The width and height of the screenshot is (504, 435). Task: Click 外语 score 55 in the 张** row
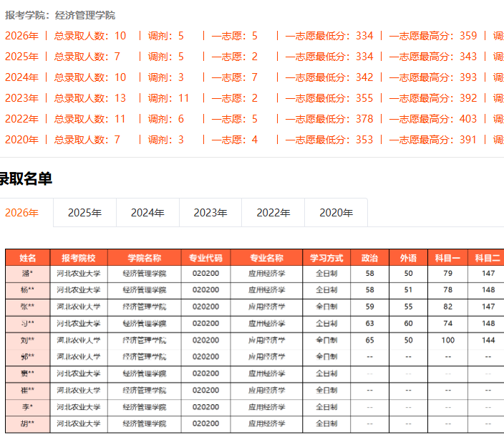tap(408, 307)
